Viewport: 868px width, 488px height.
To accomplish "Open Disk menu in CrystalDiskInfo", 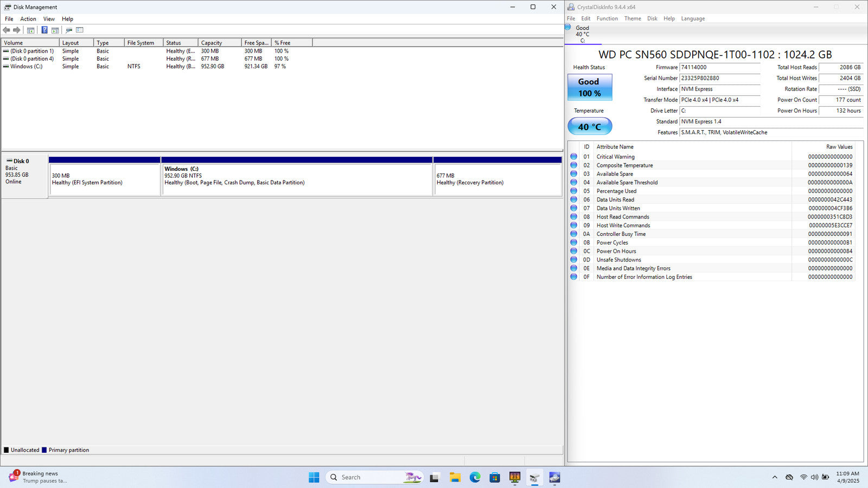I will pos(652,18).
